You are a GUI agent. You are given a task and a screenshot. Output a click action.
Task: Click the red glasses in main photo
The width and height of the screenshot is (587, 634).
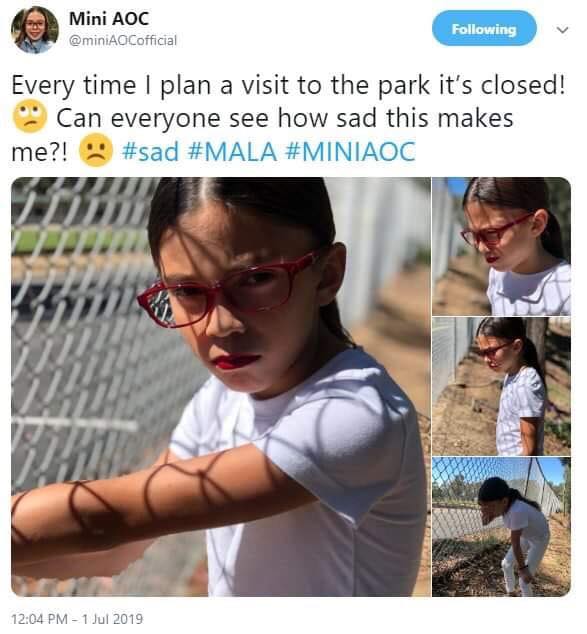[226, 289]
